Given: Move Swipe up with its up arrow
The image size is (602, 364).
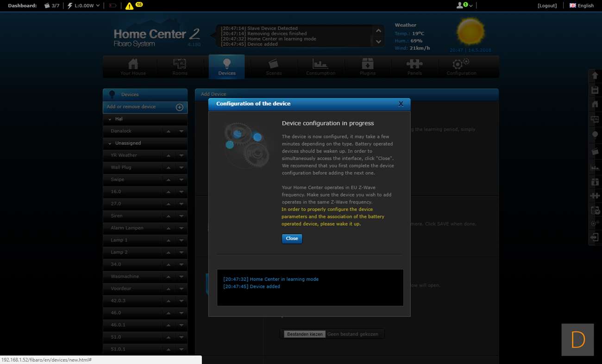Looking at the screenshot, I should pos(169,179).
